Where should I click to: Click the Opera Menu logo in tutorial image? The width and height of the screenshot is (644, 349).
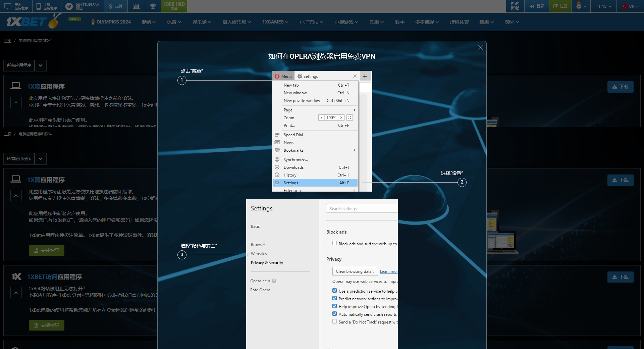(277, 76)
